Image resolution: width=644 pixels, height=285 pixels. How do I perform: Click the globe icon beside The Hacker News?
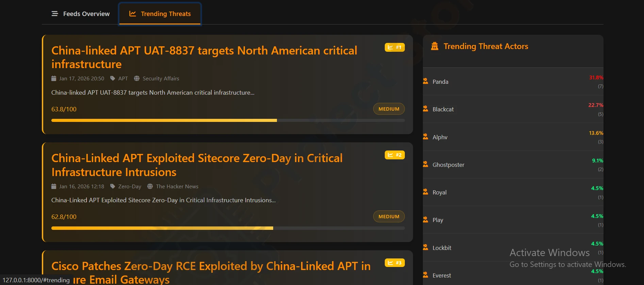[x=150, y=187]
